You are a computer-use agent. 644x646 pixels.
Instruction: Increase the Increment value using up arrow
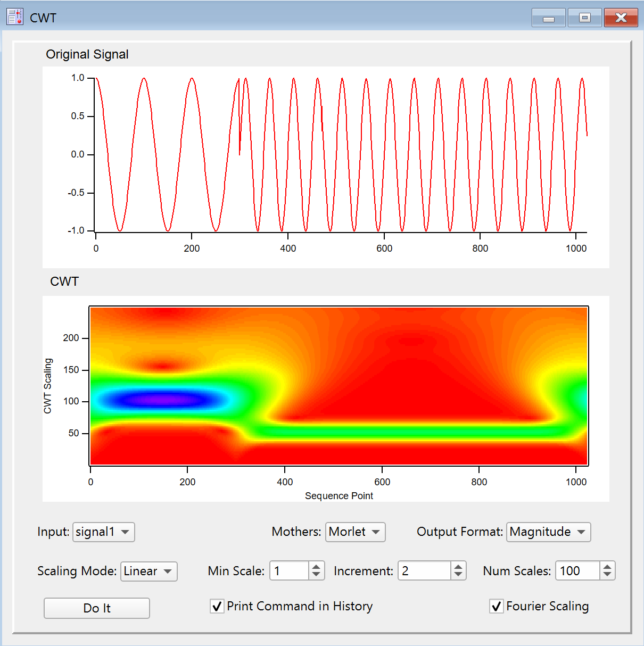tap(458, 567)
